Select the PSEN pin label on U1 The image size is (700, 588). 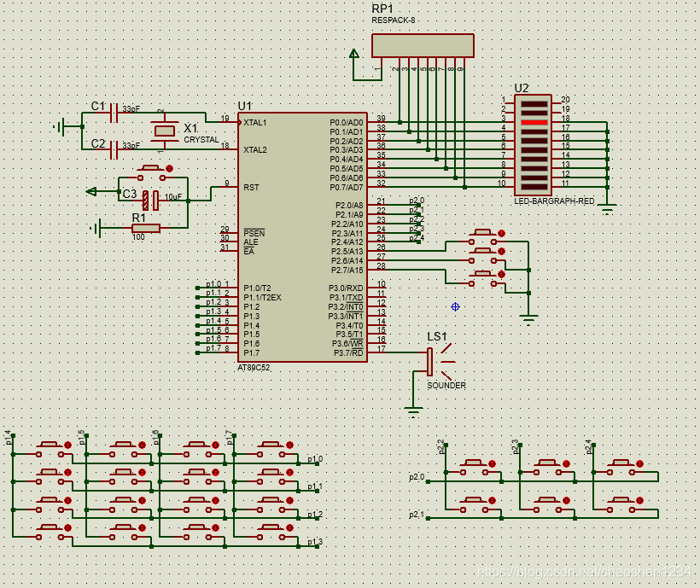pyautogui.click(x=254, y=233)
